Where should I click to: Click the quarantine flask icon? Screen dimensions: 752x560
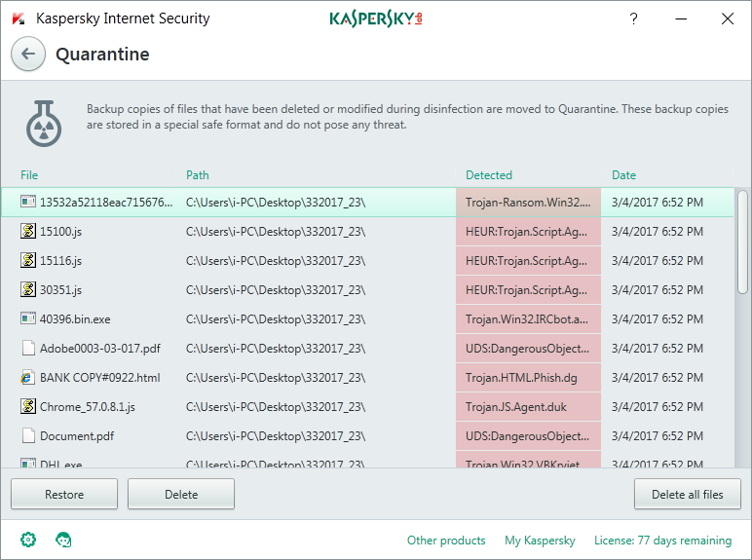[x=44, y=124]
